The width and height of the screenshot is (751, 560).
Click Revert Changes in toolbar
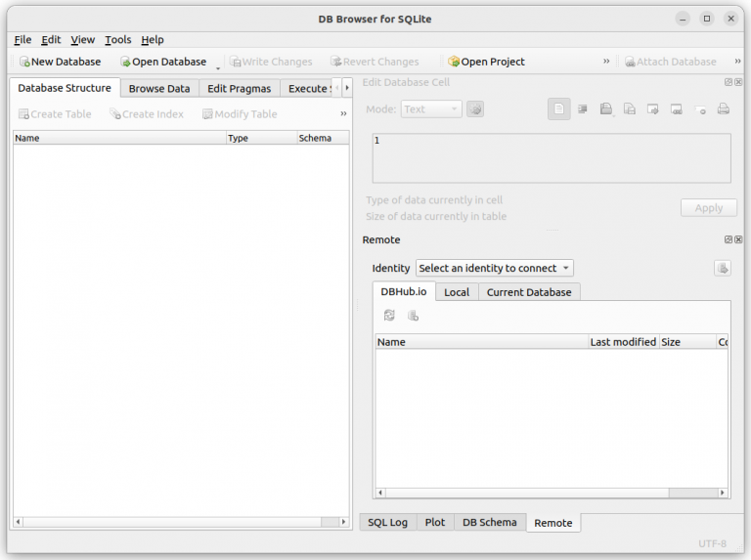(x=375, y=62)
